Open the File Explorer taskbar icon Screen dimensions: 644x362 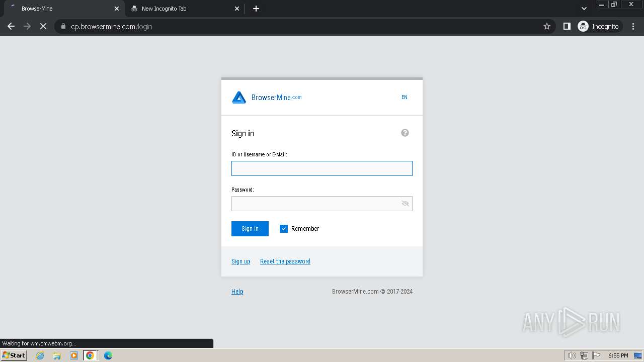click(x=57, y=355)
